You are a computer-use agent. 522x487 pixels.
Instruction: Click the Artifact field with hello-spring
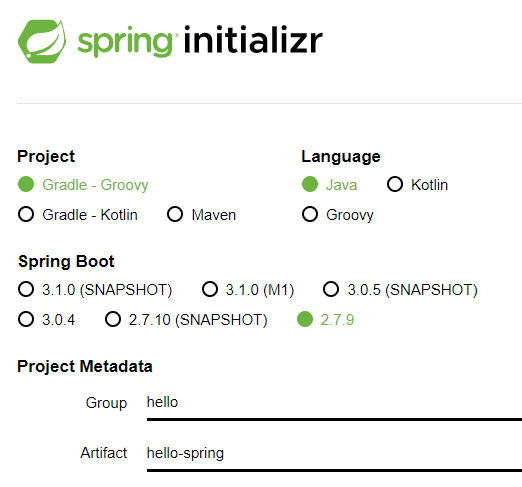(334, 455)
